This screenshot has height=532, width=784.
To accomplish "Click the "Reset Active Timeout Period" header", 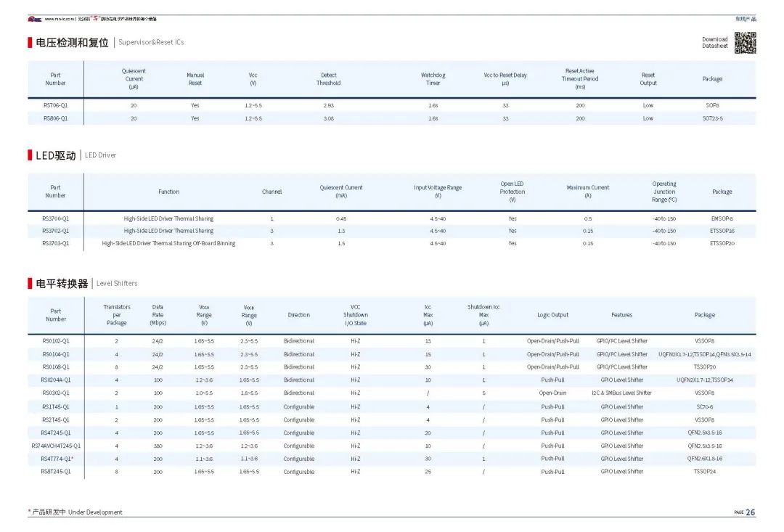I will pyautogui.click(x=580, y=79).
